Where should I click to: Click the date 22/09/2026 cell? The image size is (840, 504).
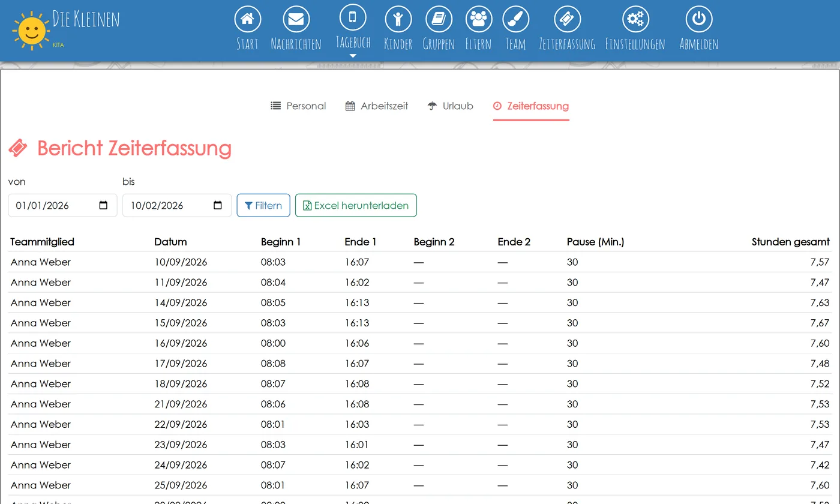pyautogui.click(x=181, y=424)
